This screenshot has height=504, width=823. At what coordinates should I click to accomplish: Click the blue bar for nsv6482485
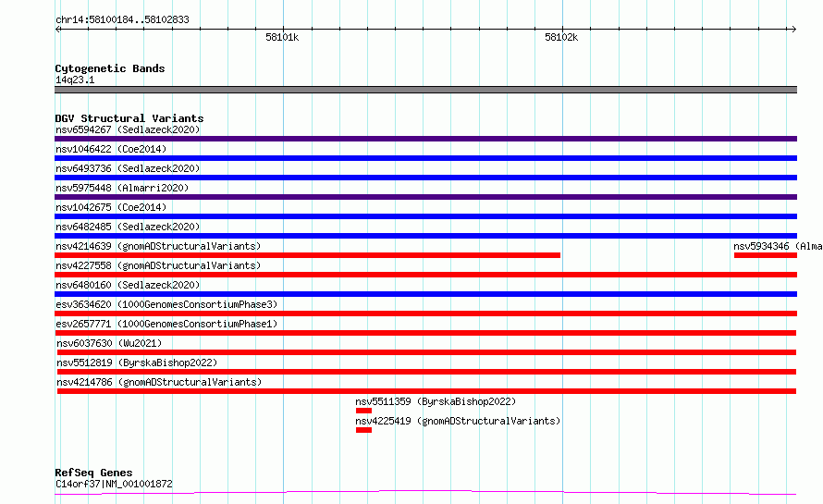425,236
